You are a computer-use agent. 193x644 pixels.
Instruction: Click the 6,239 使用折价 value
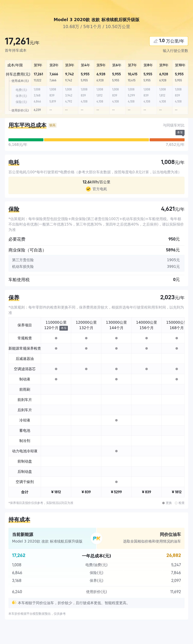point(37,110)
